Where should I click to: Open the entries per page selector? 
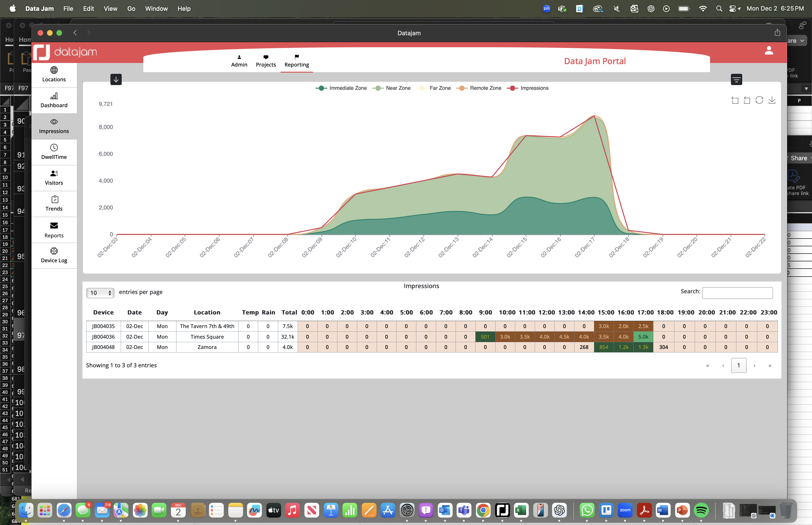100,293
